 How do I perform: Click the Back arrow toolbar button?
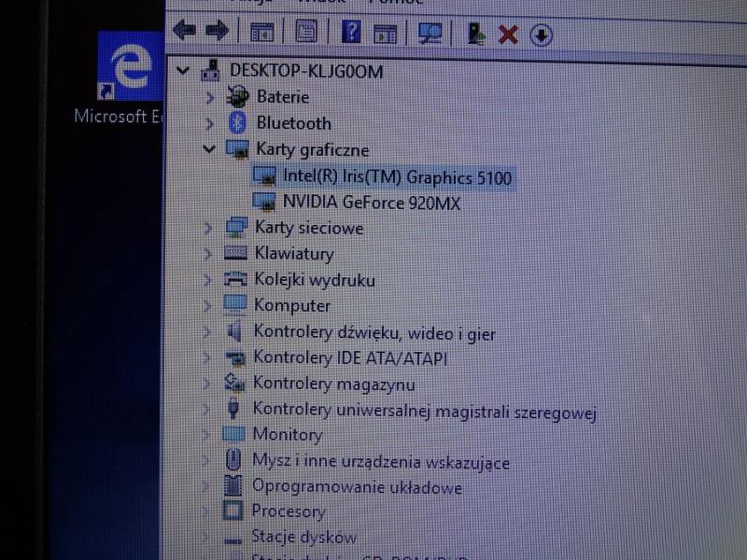click(x=184, y=30)
